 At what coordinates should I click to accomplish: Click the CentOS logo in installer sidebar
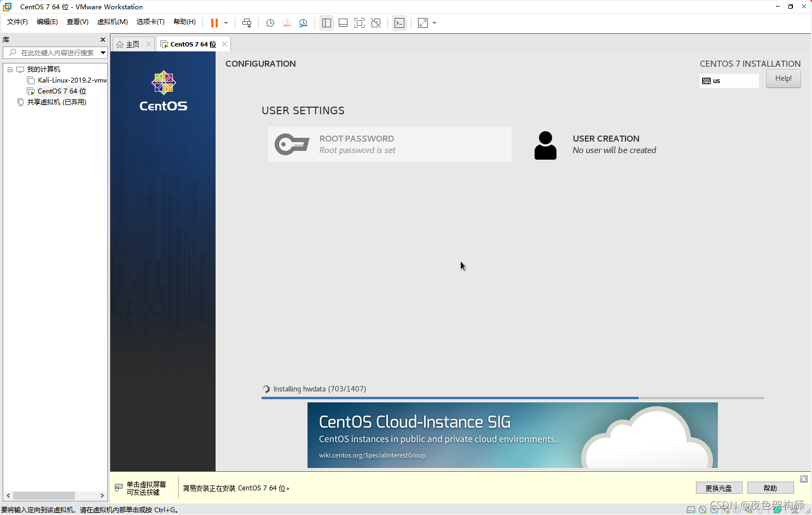coord(163,91)
